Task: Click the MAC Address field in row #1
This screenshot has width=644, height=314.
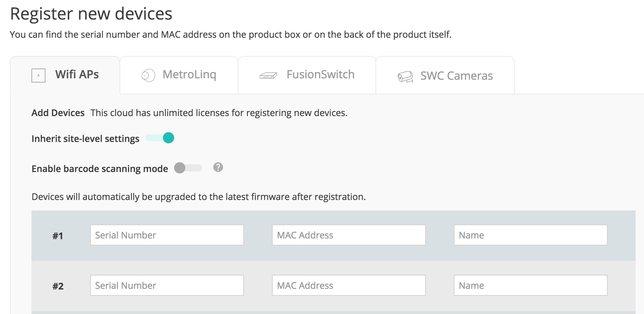Action: 349,235
